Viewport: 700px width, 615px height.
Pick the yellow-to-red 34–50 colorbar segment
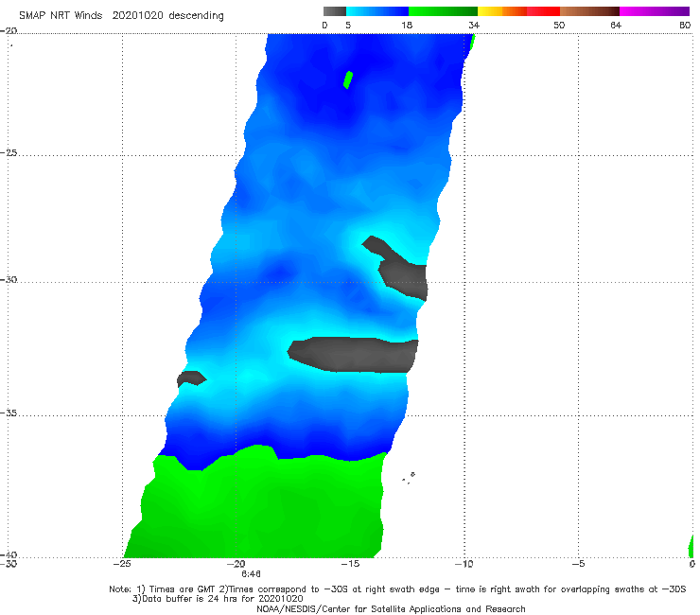518,11
